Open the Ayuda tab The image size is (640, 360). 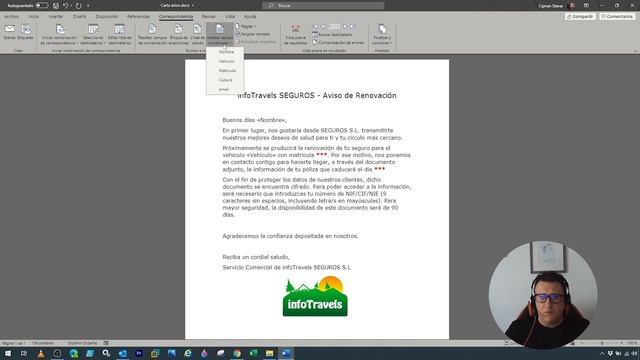(250, 17)
